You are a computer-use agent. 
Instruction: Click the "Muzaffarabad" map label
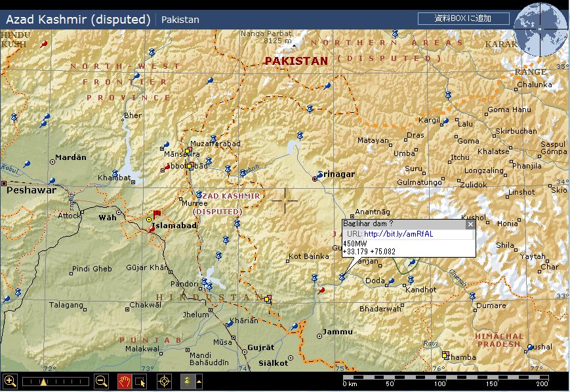tap(215, 144)
